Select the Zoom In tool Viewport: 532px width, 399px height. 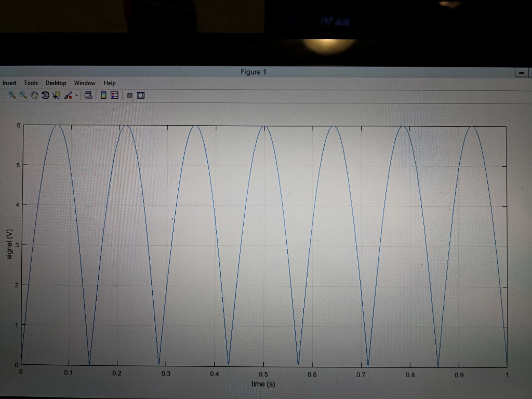click(12, 95)
